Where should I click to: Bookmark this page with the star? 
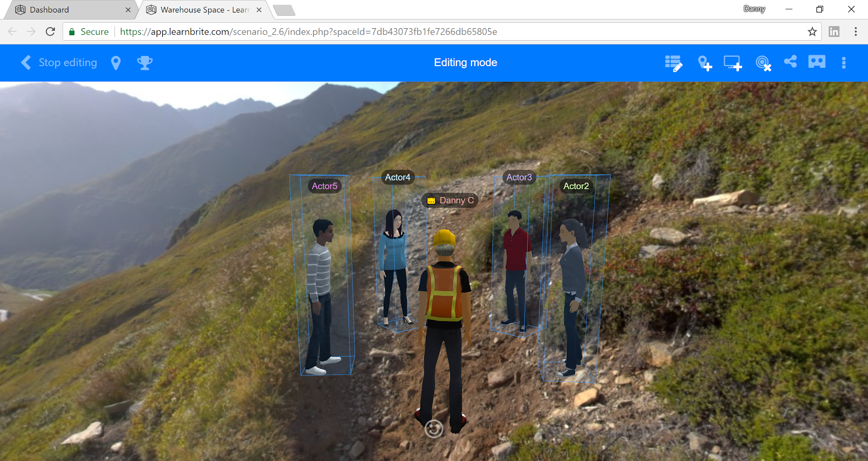tap(812, 31)
